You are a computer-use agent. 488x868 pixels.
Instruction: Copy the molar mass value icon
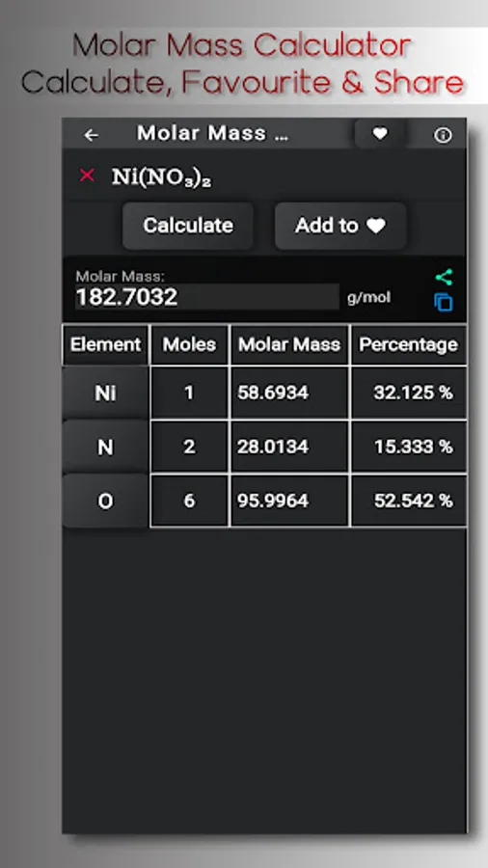tap(444, 302)
